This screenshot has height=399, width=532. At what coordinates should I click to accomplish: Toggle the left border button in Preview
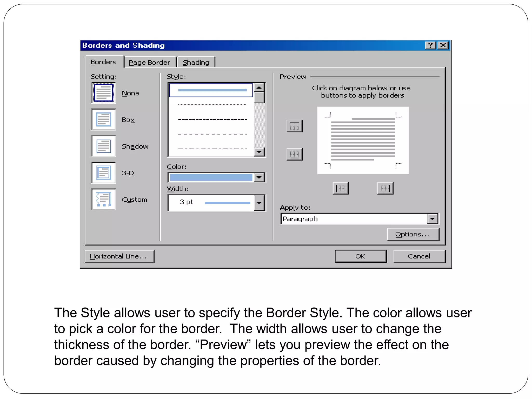tap(341, 188)
